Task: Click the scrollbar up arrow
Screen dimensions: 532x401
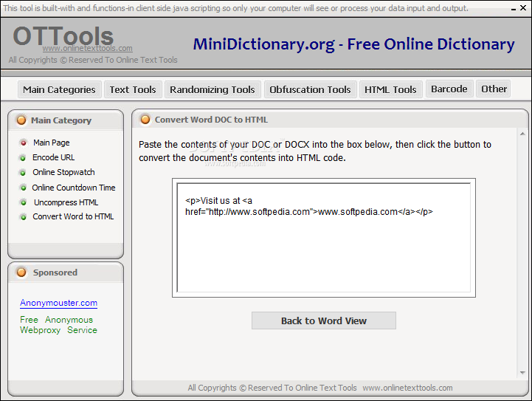Action: pyautogui.click(x=522, y=134)
